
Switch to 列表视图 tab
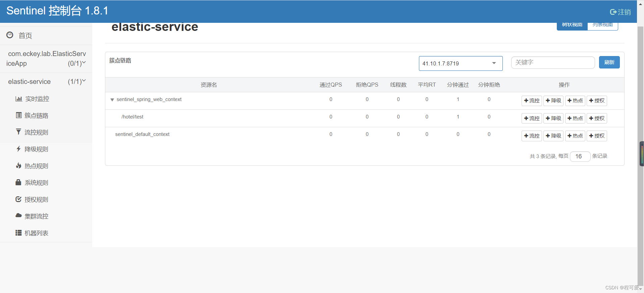[603, 25]
